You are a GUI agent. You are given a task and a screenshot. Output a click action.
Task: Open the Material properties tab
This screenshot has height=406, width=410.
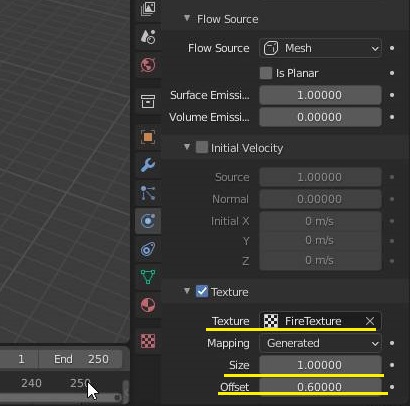pyautogui.click(x=148, y=305)
